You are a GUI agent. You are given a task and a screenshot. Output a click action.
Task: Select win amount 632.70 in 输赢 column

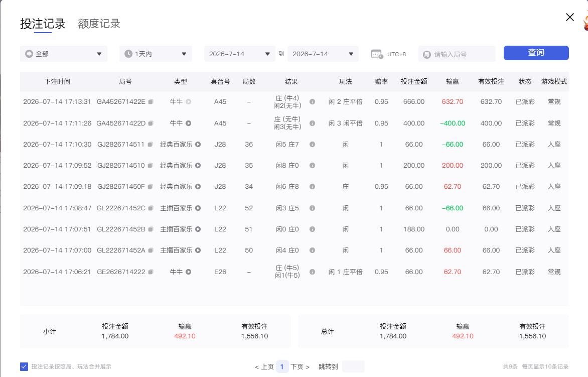(x=452, y=102)
